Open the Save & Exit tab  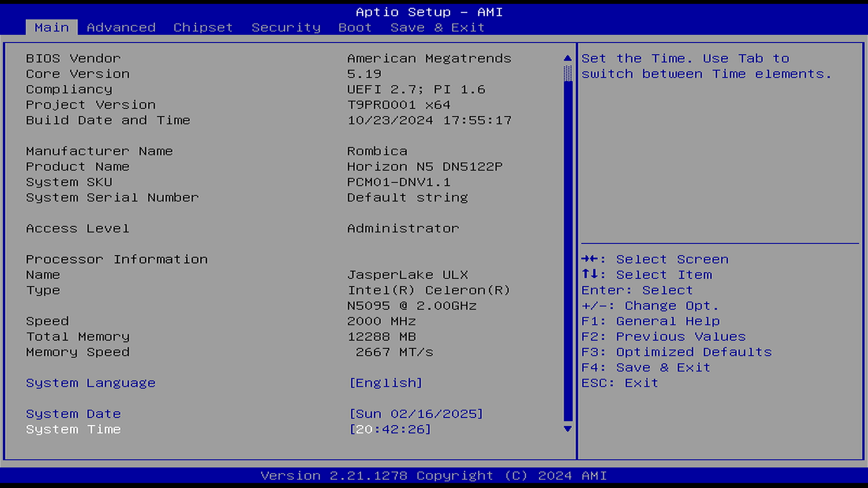click(x=437, y=28)
